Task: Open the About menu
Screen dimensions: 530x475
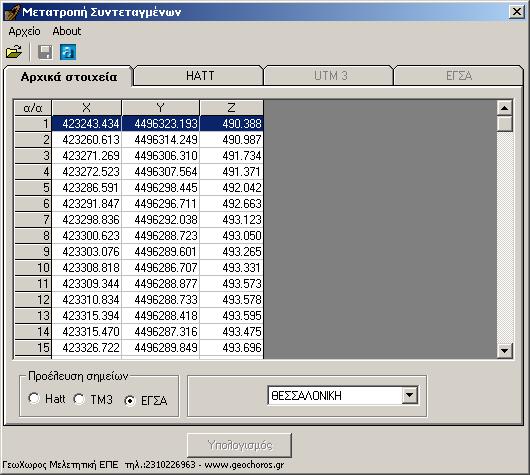Action: tap(67, 31)
